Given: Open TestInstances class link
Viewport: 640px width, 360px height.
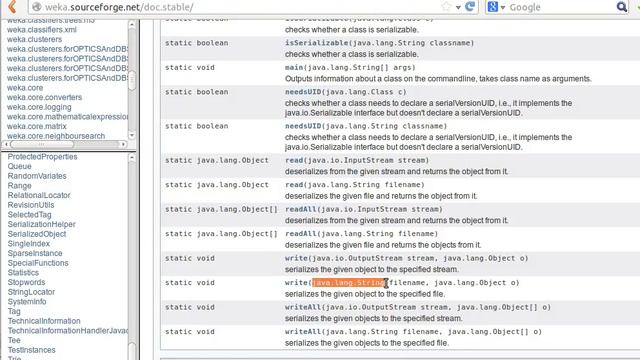Looking at the screenshot, I should 31,350.
